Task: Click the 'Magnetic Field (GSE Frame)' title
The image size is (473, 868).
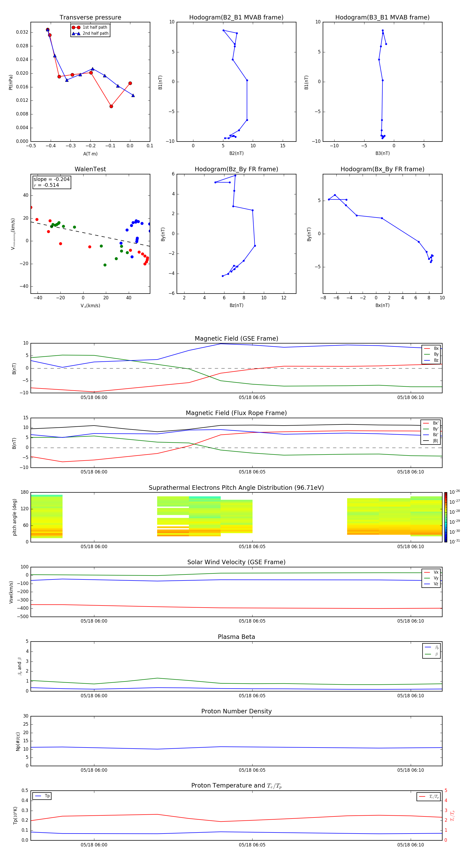Action: click(x=236, y=339)
